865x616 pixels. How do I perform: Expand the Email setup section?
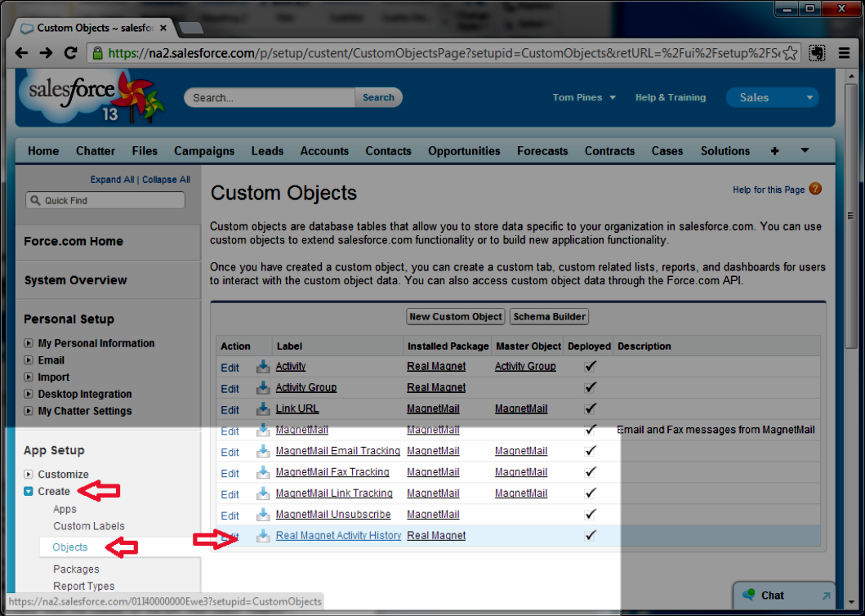[x=28, y=360]
